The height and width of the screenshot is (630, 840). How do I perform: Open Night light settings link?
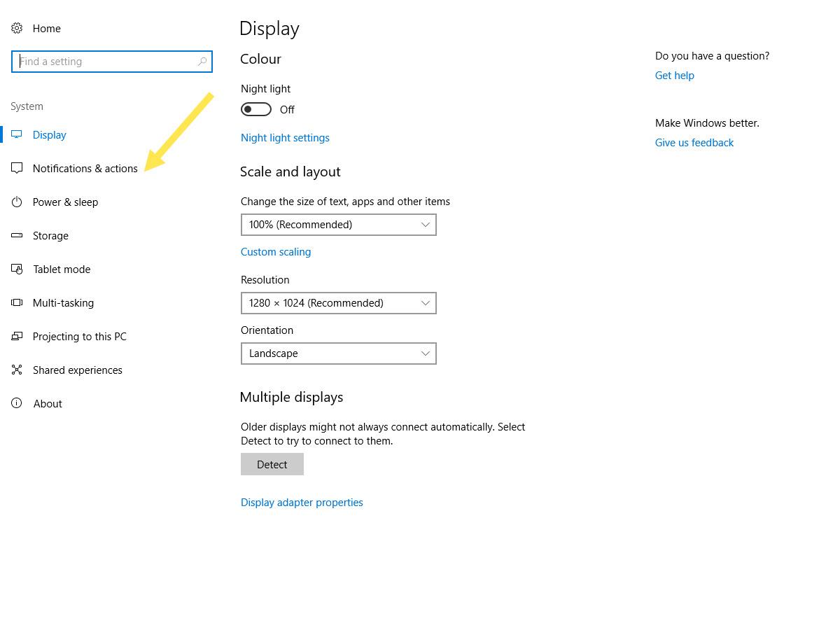[x=285, y=138]
